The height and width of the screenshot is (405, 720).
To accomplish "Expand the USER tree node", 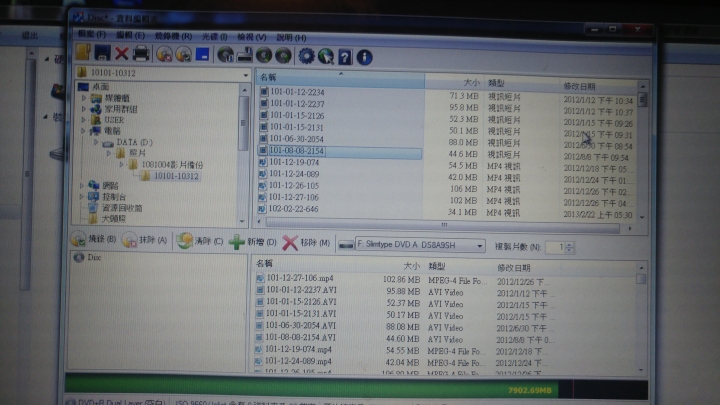I will pyautogui.click(x=84, y=120).
